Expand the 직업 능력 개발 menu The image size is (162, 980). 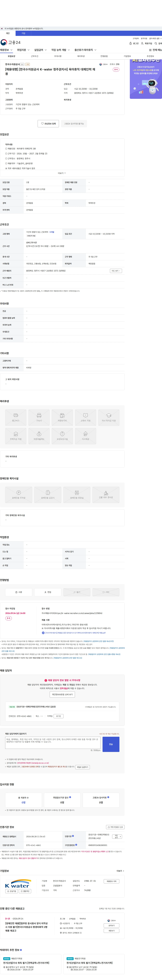tap(61, 50)
